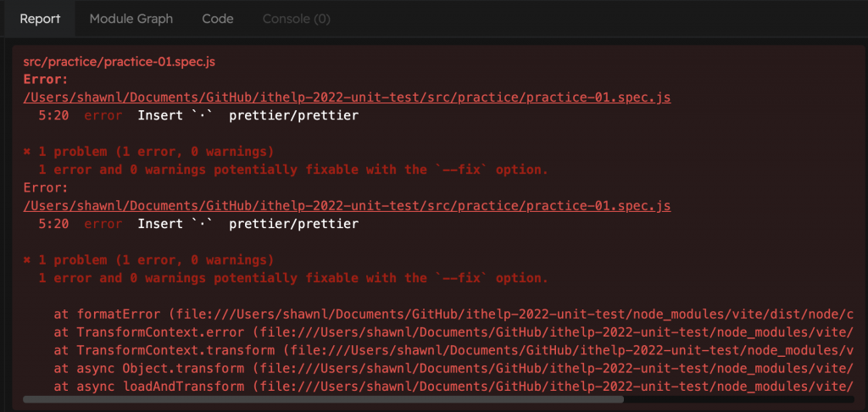
Task: Click the "at TransformContext.transform" stack trace line
Action: 449,350
